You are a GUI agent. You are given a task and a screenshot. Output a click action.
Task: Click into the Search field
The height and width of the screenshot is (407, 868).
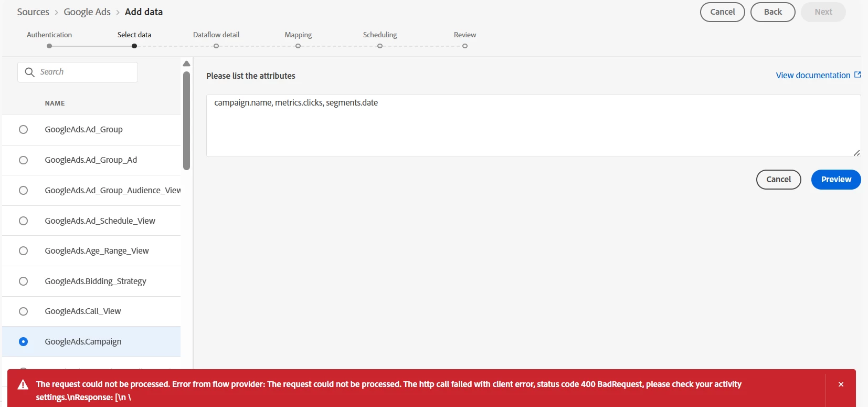[x=78, y=72]
